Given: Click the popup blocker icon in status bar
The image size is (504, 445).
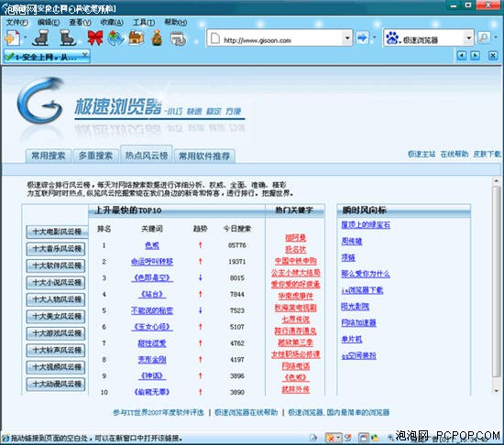Looking at the screenshot, I should click(x=331, y=438).
